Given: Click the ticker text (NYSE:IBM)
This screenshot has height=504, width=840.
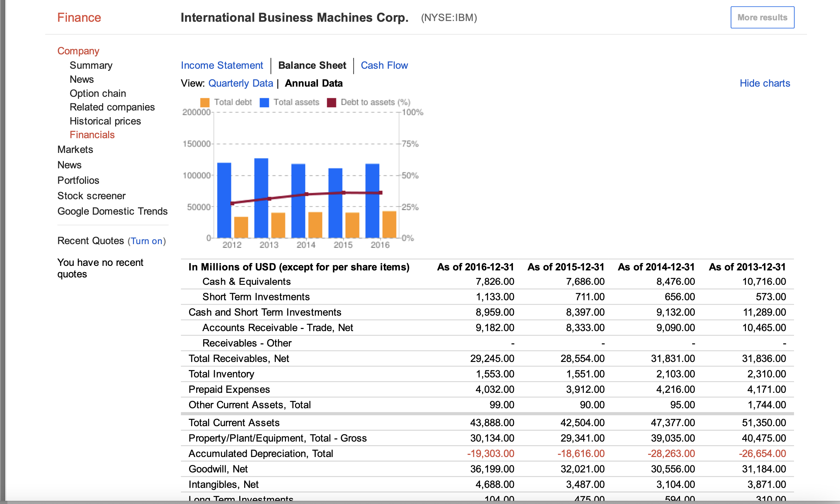Looking at the screenshot, I should click(x=449, y=18).
